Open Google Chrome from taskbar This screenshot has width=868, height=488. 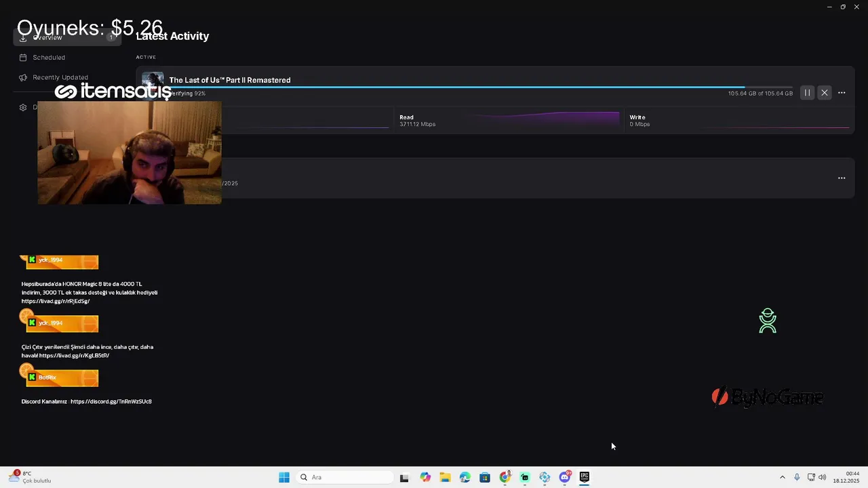click(x=505, y=477)
